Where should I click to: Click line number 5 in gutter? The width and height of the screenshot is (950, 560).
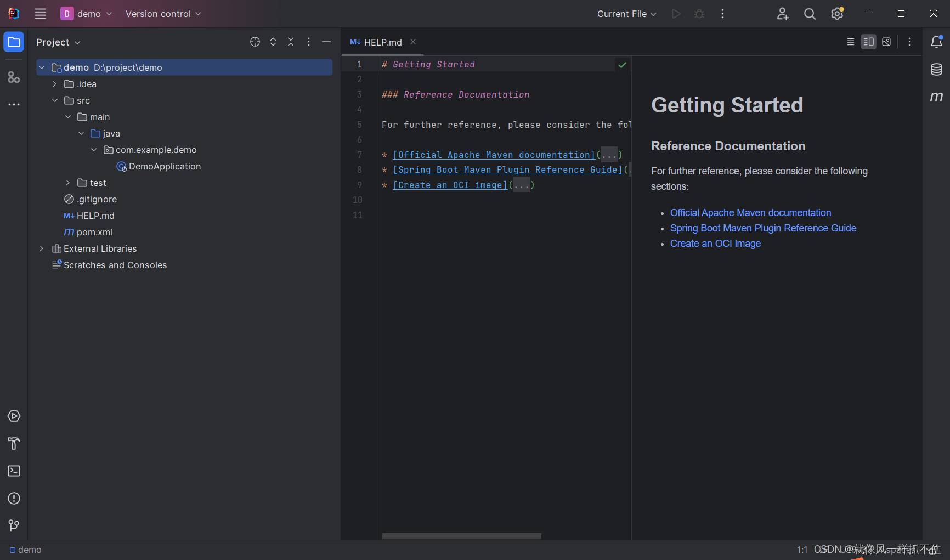click(359, 125)
